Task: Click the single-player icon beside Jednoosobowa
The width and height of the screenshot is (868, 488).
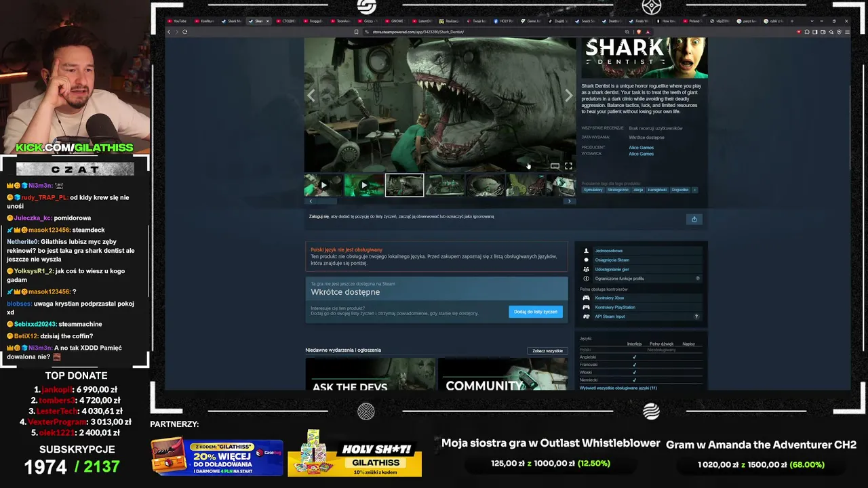Action: coord(587,251)
